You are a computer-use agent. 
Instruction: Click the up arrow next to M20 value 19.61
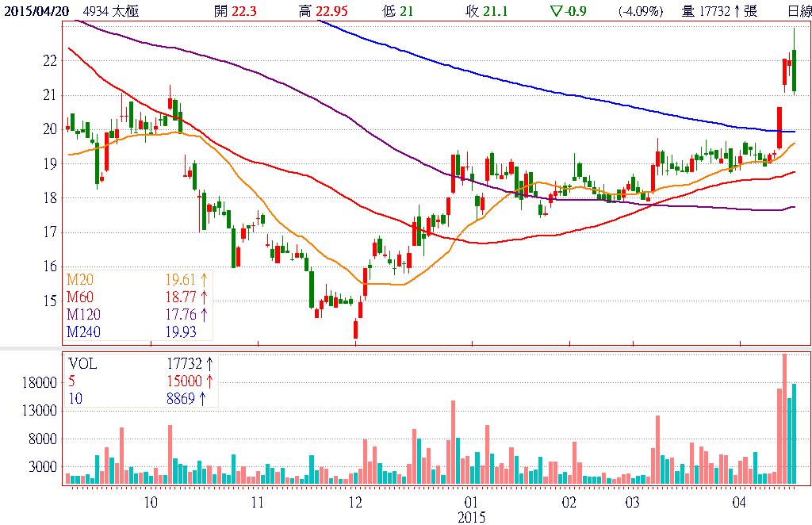(204, 279)
